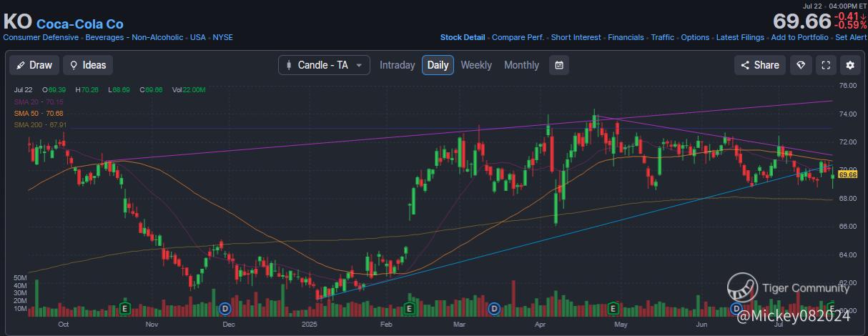The width and height of the screenshot is (868, 336).
Task: Click the February earnings E marker
Action: 410,309
